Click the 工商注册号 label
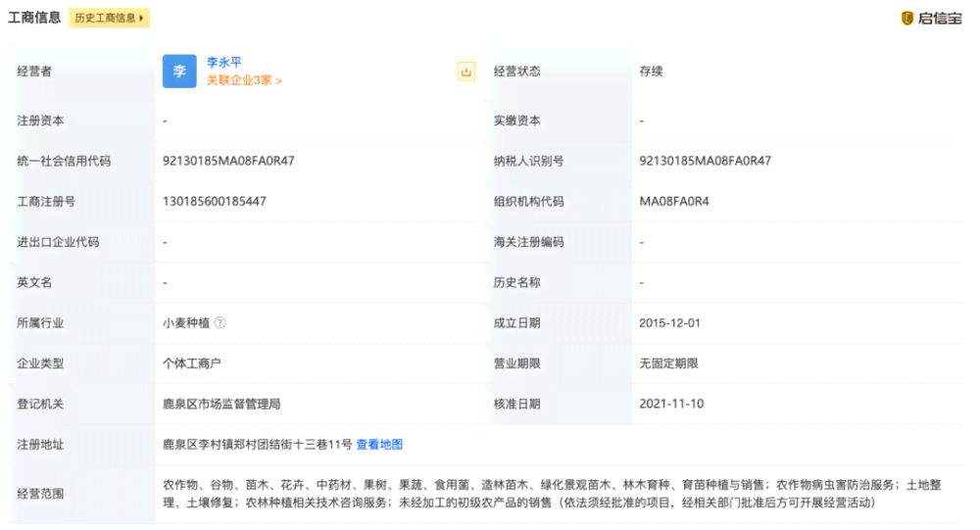The image size is (980, 530). (x=46, y=201)
